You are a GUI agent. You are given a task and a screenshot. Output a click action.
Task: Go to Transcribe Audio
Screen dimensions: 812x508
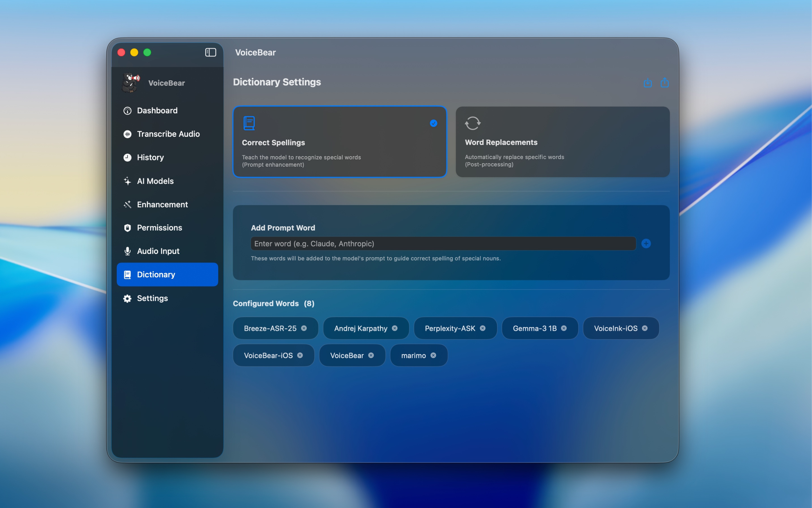167,134
